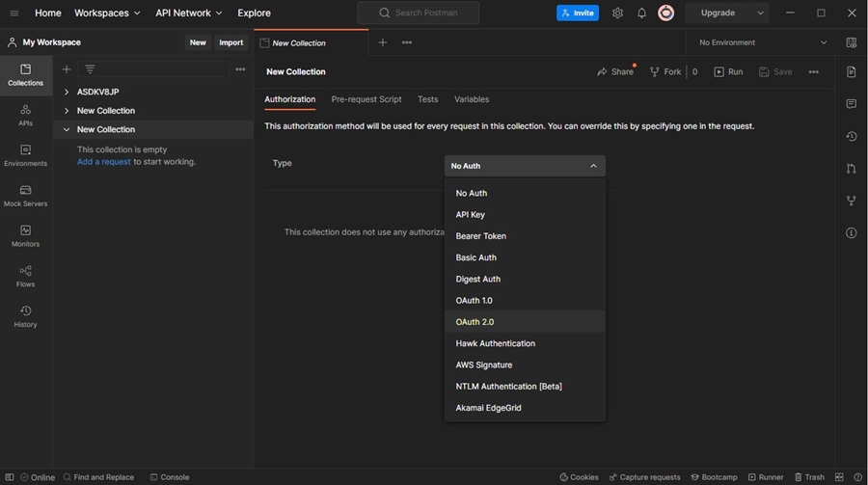Click the Invite button
Viewport: 868px width, 485px height.
point(578,13)
